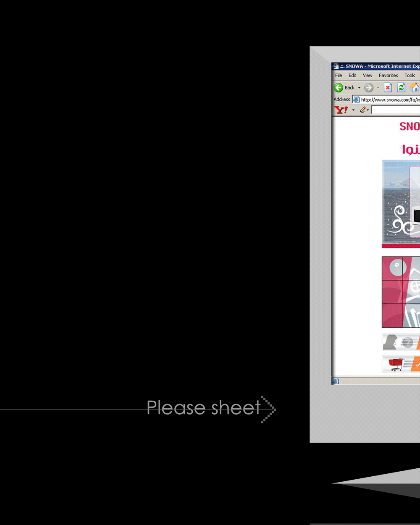Click the Refresh page icon

point(401,87)
